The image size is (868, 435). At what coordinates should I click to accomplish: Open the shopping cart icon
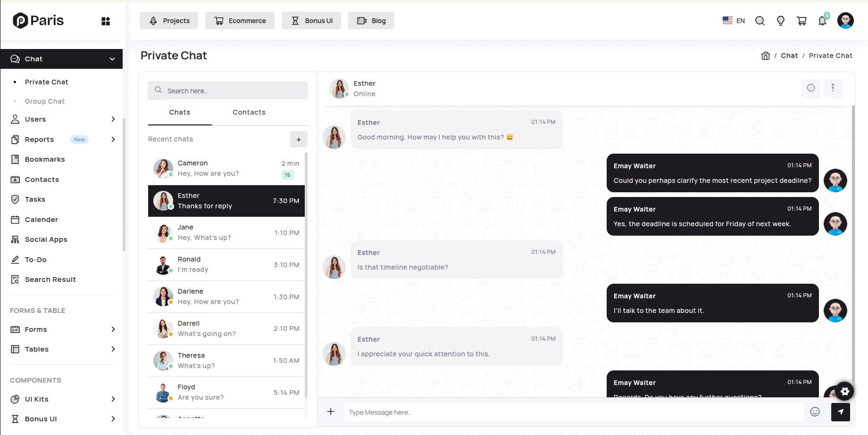[801, 21]
